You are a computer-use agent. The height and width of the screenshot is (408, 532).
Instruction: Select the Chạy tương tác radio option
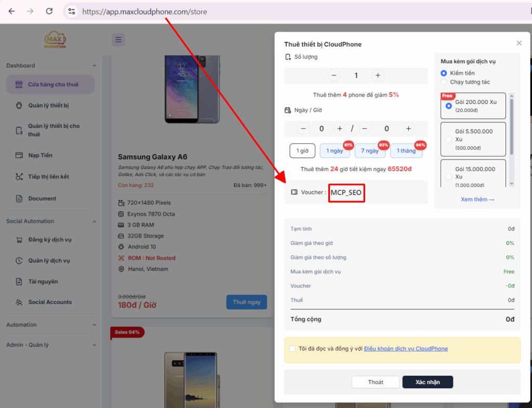tap(444, 82)
